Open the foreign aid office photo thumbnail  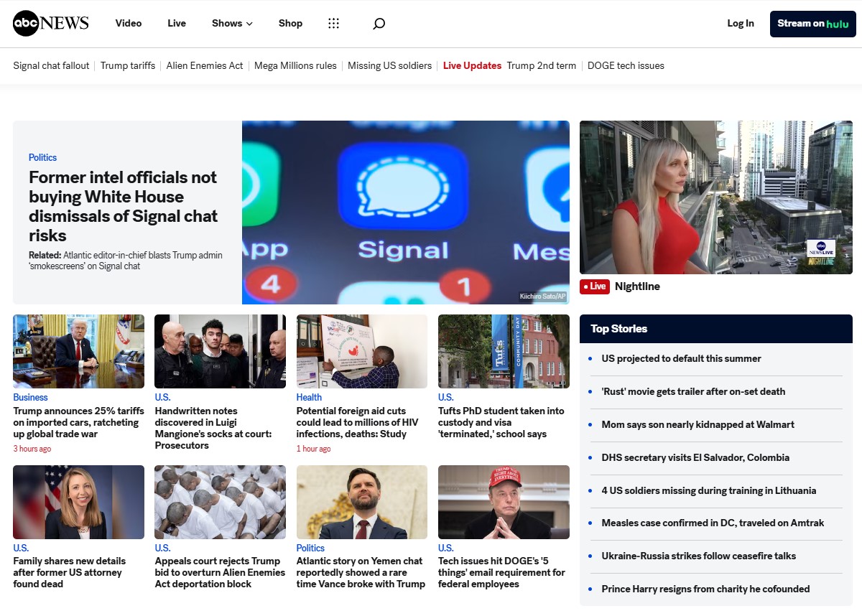362,351
